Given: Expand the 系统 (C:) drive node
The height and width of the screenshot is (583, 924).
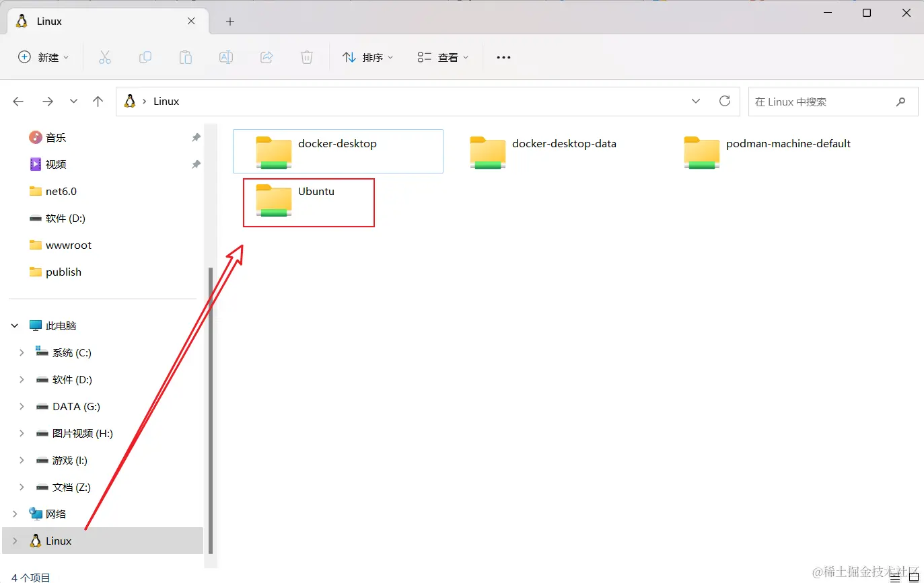Looking at the screenshot, I should tap(22, 353).
